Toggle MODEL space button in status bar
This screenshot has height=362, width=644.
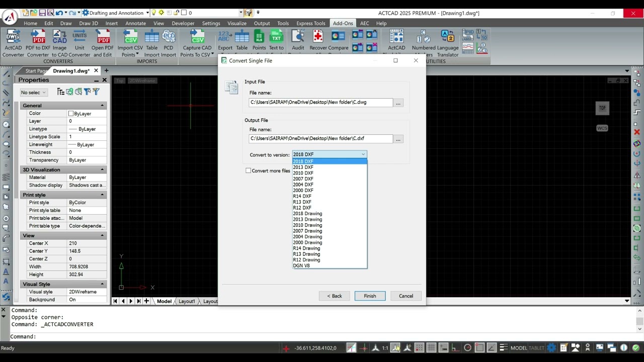(519, 348)
